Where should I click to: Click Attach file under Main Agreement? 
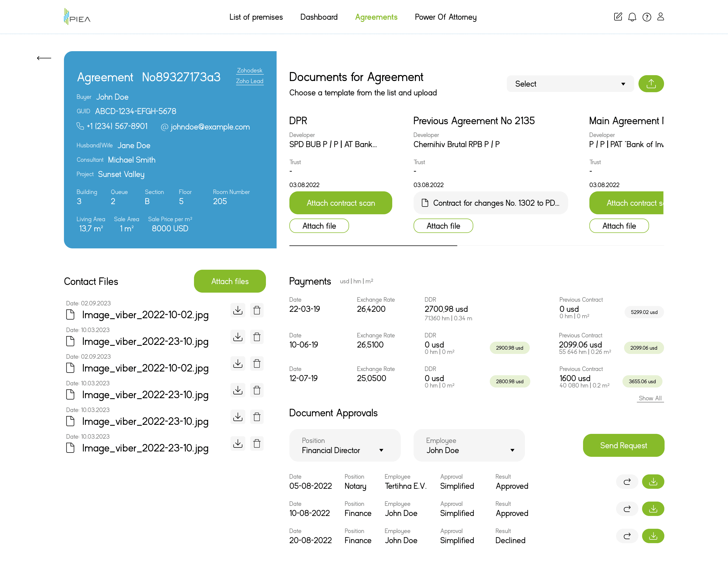[x=619, y=226]
